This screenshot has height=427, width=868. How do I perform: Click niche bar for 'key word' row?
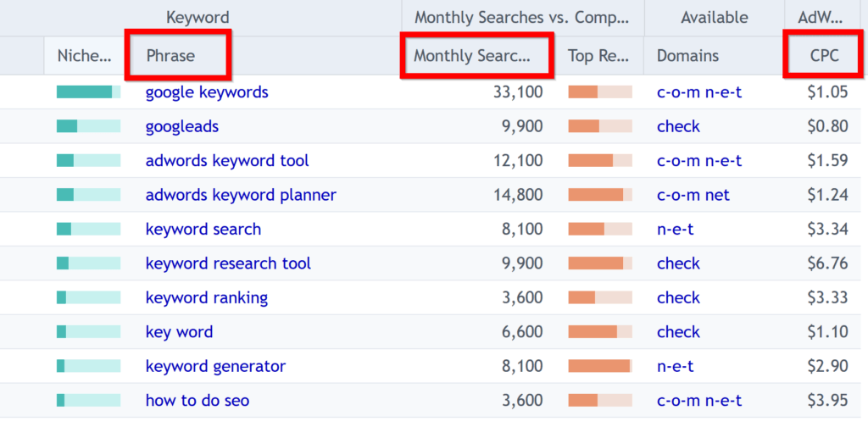click(88, 332)
